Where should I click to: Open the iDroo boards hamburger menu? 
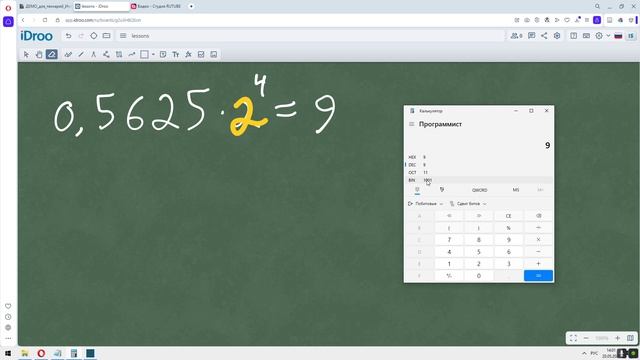click(123, 36)
